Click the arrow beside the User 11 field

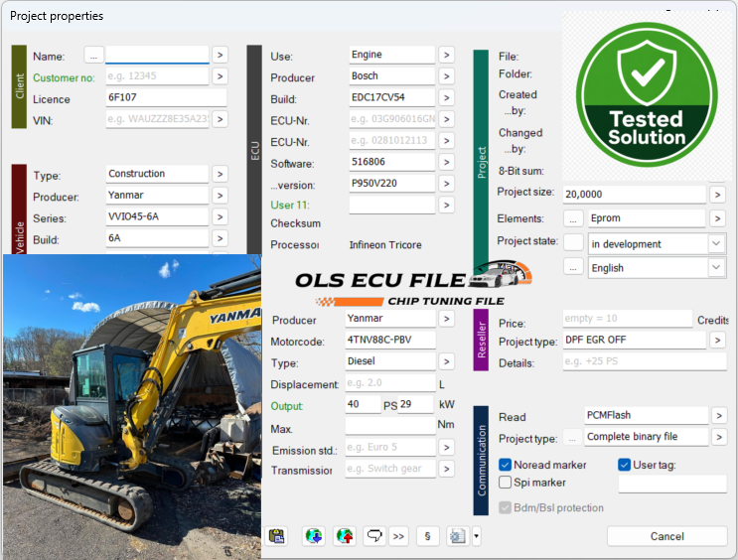(446, 206)
